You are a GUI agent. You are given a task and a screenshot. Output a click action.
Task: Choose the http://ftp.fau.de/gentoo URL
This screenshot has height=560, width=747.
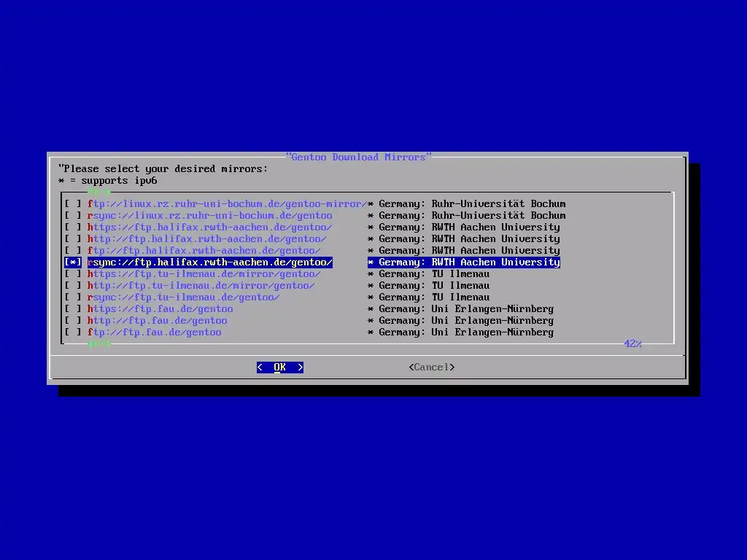click(x=158, y=321)
